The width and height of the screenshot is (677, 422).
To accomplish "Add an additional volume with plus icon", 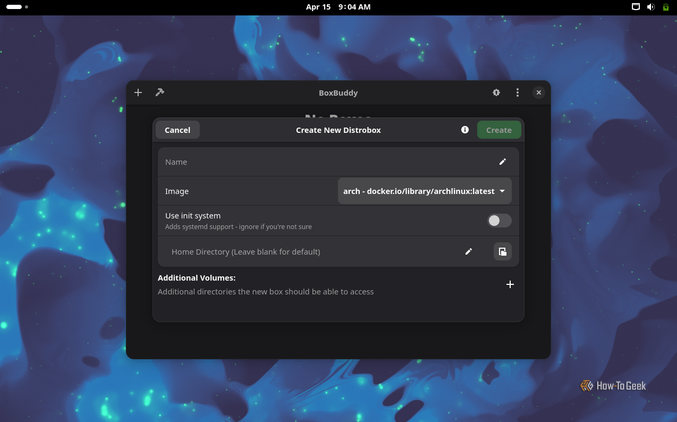I will pos(510,284).
